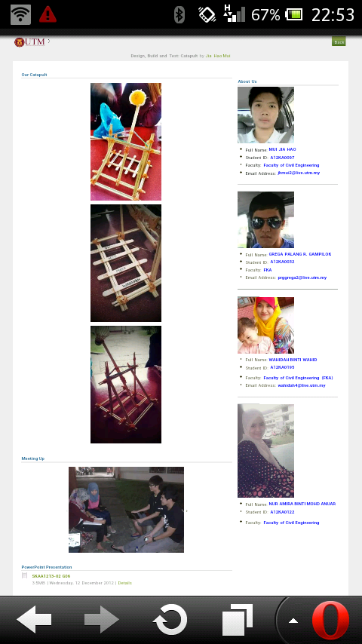Tap the Wi-Fi status icon
This screenshot has height=644, width=362.
pos(20,15)
